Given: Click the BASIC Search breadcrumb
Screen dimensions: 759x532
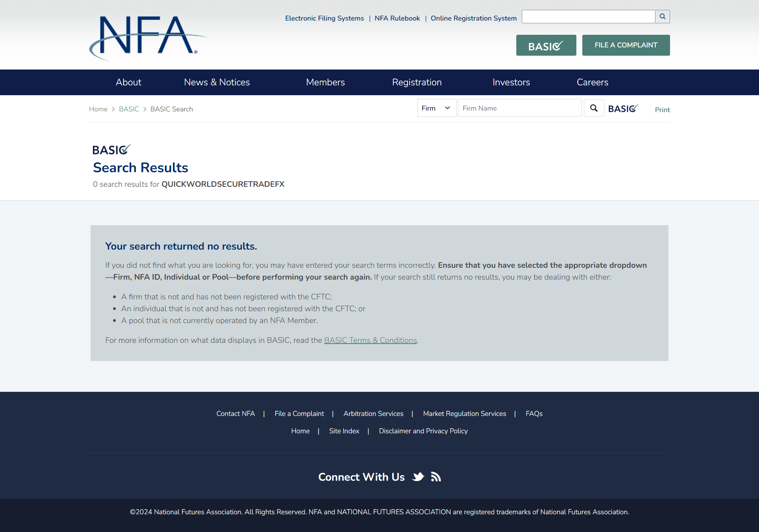Looking at the screenshot, I should click(172, 109).
